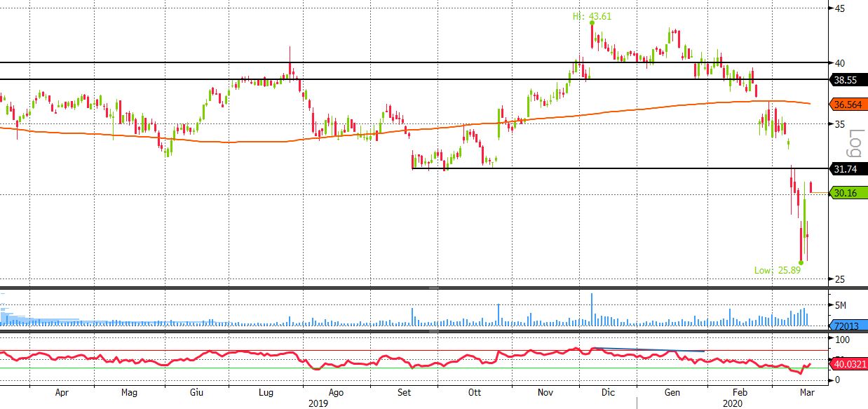Click the Set month label on the time axis

point(404,394)
